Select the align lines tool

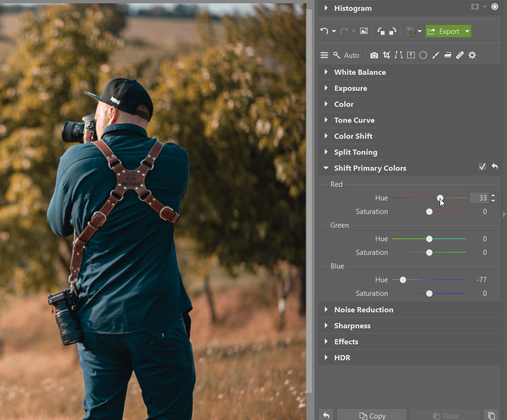click(399, 55)
